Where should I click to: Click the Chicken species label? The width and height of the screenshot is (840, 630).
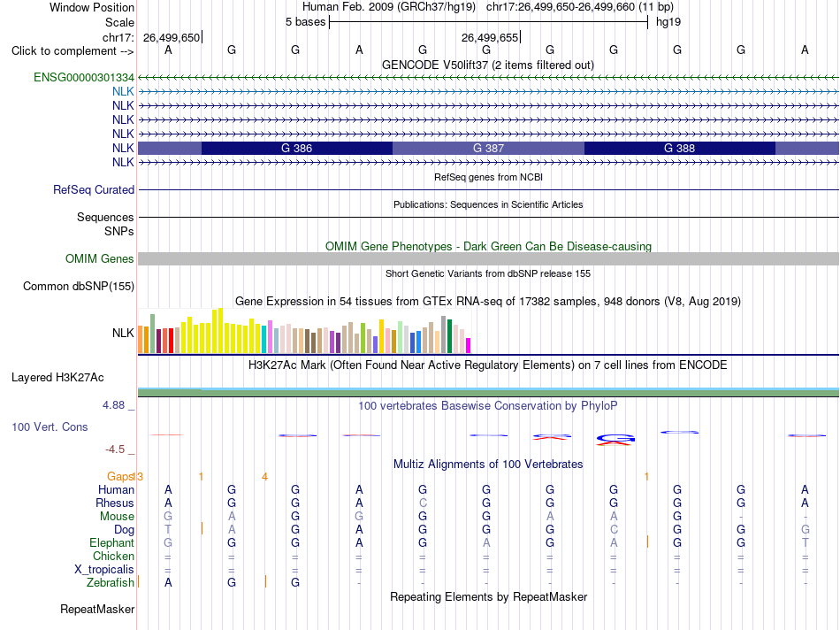pyautogui.click(x=113, y=557)
